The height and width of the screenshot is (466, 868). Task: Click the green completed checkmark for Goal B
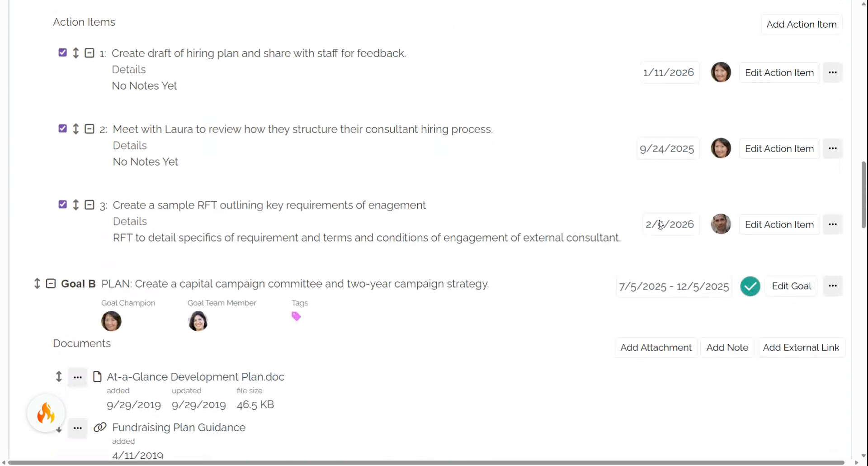[x=750, y=286]
